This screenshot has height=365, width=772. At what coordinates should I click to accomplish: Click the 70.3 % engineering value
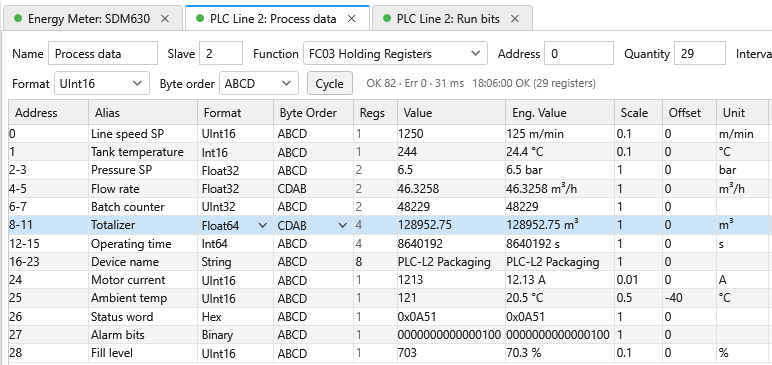tap(560, 354)
